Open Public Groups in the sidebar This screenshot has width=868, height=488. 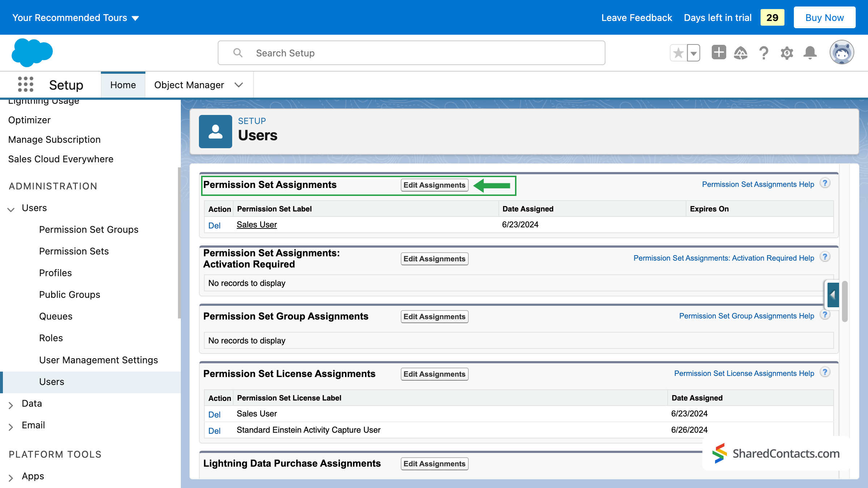tap(69, 295)
